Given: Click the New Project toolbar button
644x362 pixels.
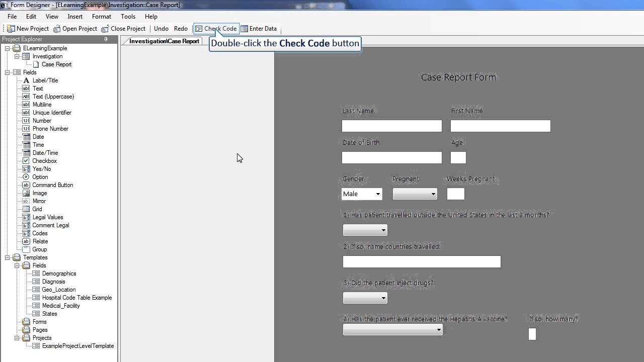Looking at the screenshot, I should (x=28, y=29).
